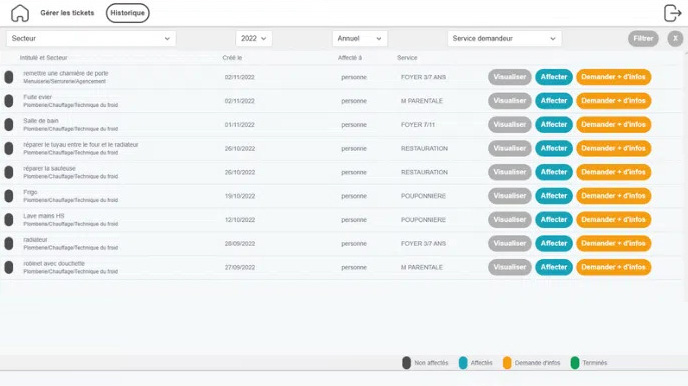Click the 'Terminés' legend label
Viewport: 688px width, 386px height.
[595, 363]
